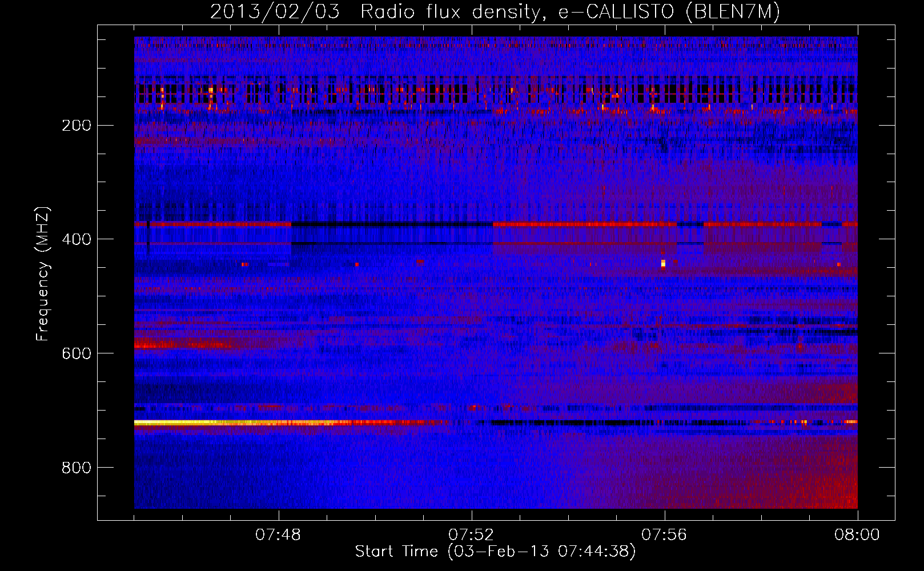924x571 pixels.
Task: Click the 07:52 time tick label
Action: pos(471,535)
